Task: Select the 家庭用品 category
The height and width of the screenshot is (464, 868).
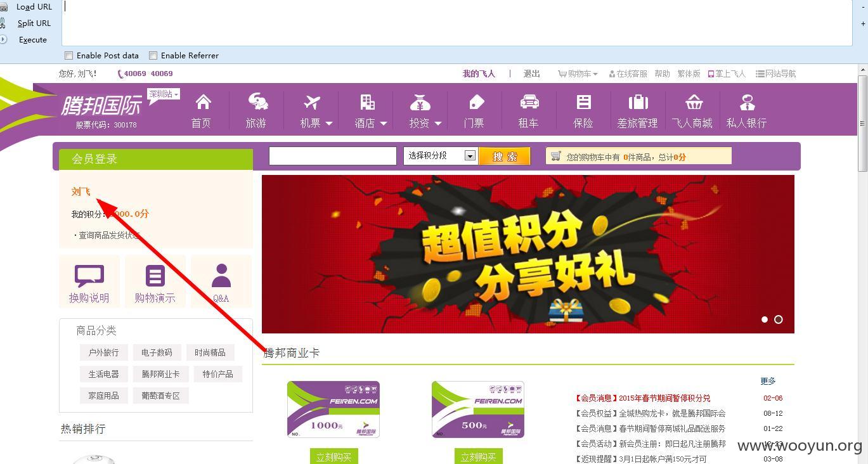Action: pyautogui.click(x=104, y=396)
